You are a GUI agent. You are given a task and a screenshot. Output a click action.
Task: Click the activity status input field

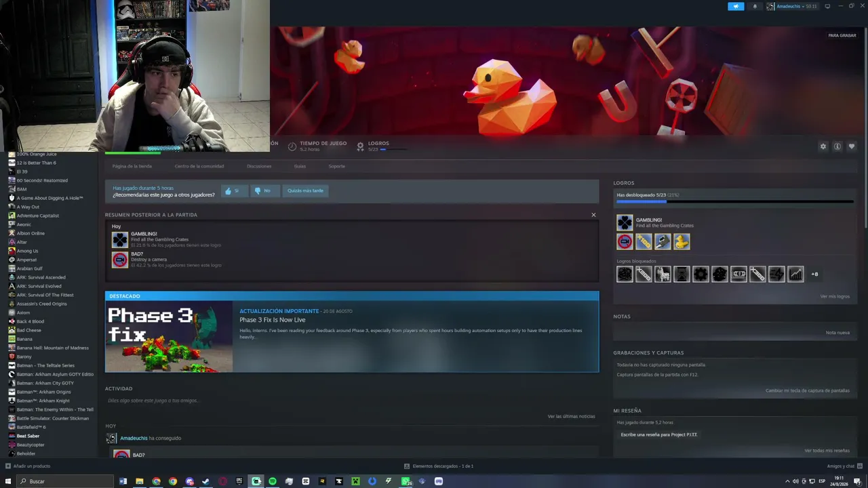(351, 401)
